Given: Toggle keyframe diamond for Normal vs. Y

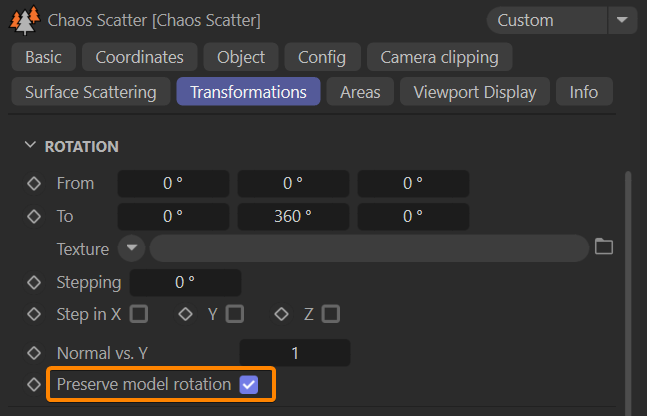Looking at the screenshot, I should 34,353.
